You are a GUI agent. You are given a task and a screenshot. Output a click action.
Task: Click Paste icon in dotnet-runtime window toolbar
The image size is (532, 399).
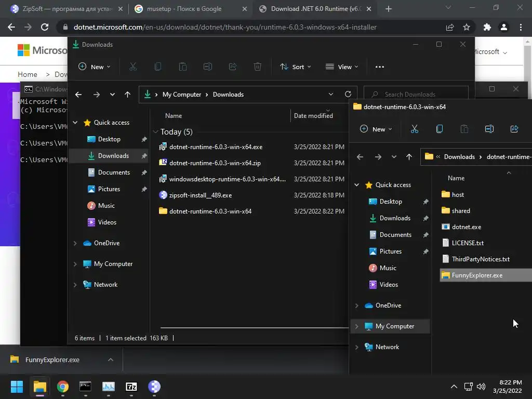coord(464,129)
